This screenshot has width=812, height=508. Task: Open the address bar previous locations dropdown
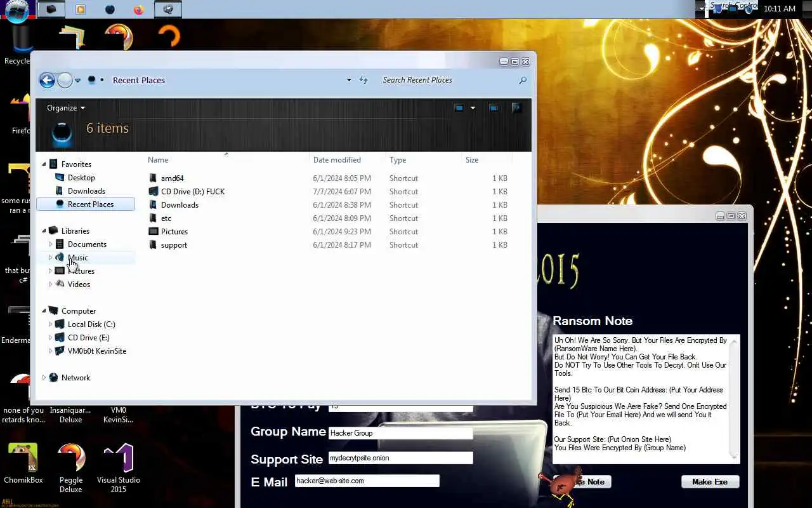click(x=349, y=80)
